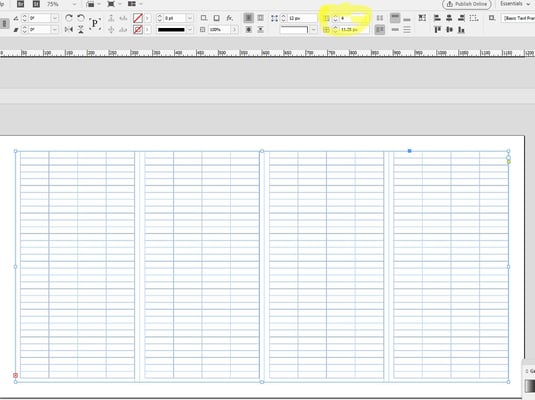Flip the selection vertically
The image size is (535, 400).
[x=81, y=30]
